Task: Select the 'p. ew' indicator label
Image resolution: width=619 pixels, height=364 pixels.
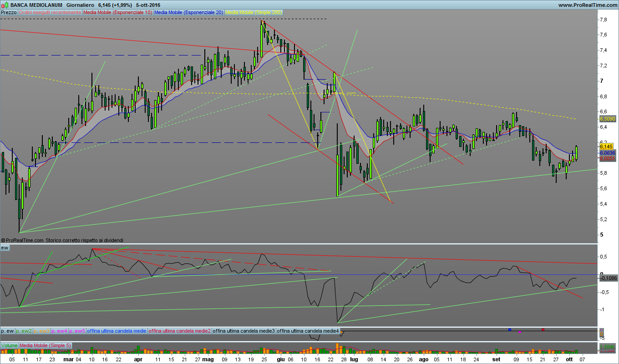Action: [x=8, y=331]
